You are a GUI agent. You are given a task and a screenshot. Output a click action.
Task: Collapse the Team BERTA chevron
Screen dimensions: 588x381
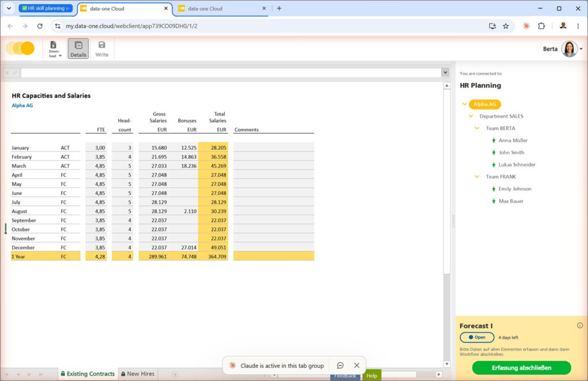(x=477, y=128)
